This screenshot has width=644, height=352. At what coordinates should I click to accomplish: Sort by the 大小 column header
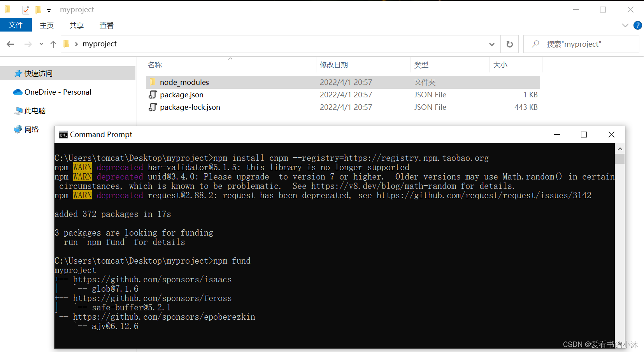pos(500,65)
